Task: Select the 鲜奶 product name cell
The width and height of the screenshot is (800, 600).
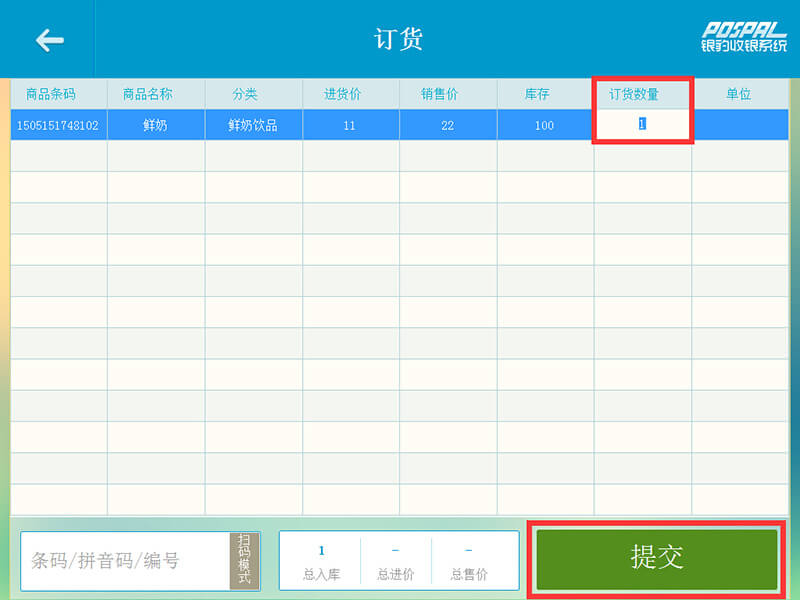Action: click(x=155, y=125)
